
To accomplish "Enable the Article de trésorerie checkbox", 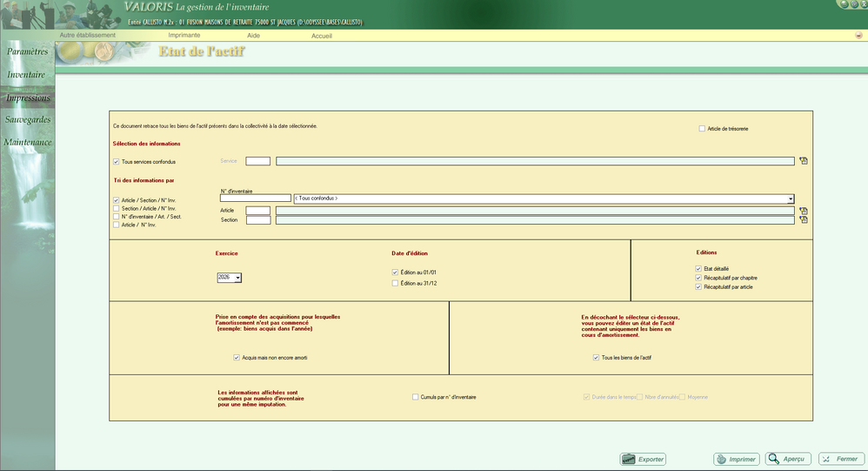I will [x=702, y=129].
